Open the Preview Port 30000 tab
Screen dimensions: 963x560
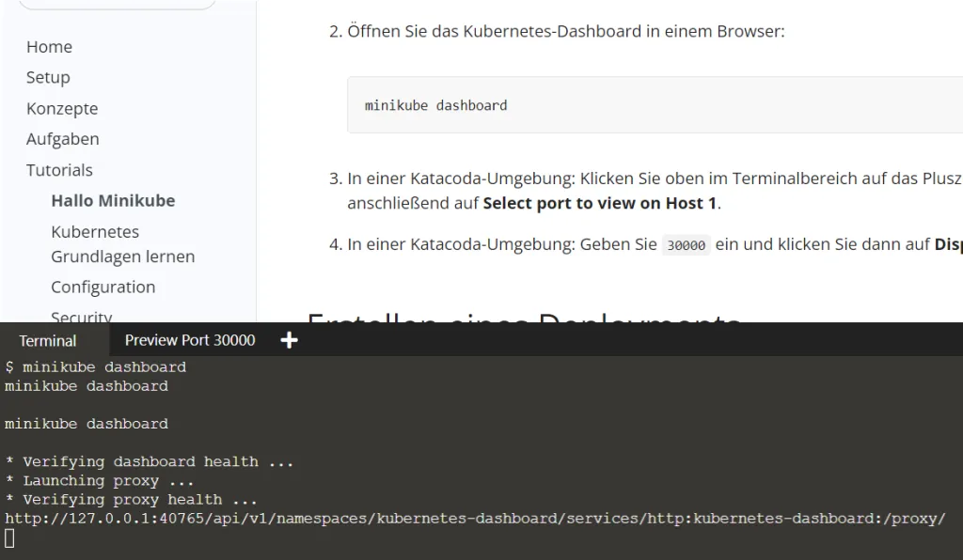point(190,340)
